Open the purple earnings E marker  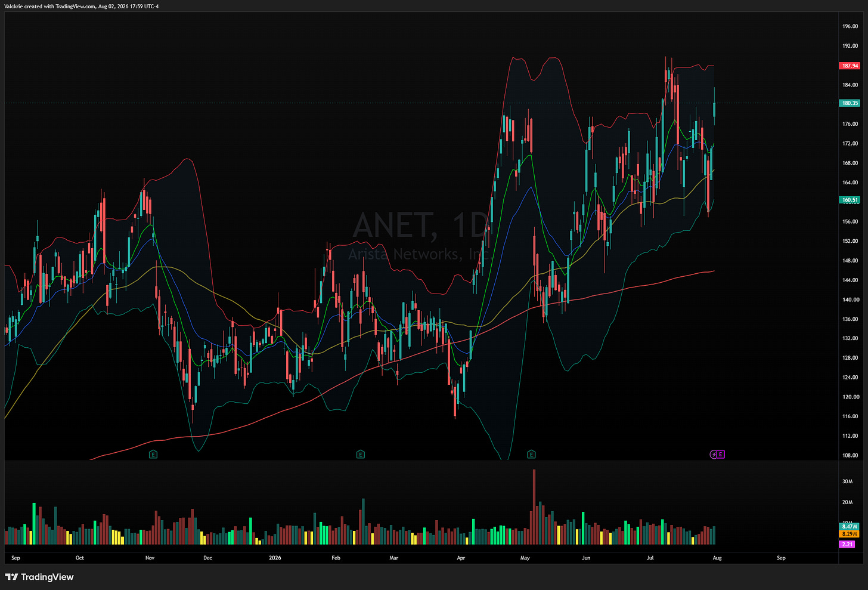[x=721, y=455]
